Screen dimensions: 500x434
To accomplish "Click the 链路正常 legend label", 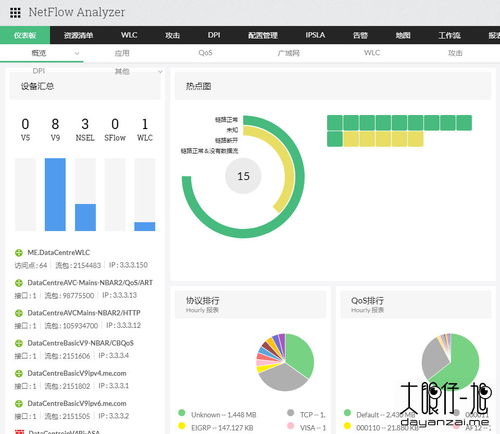I will (x=226, y=119).
